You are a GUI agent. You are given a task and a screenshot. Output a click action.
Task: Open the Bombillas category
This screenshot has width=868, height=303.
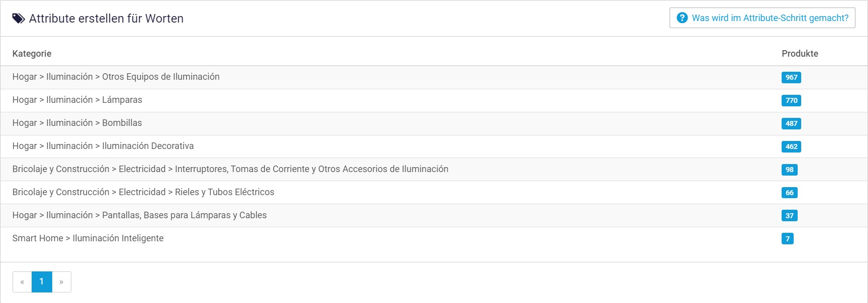click(77, 123)
